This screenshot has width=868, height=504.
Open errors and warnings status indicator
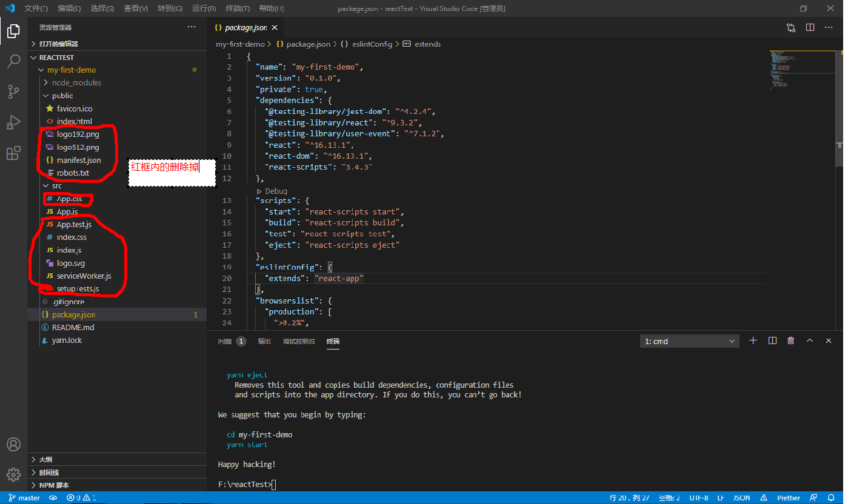point(82,498)
